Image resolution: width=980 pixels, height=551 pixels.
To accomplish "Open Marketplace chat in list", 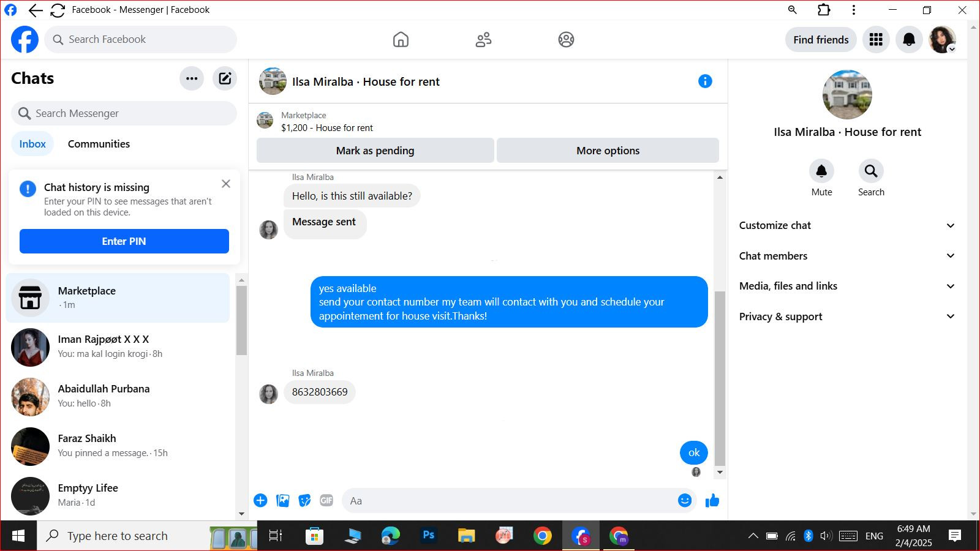I will (x=118, y=298).
